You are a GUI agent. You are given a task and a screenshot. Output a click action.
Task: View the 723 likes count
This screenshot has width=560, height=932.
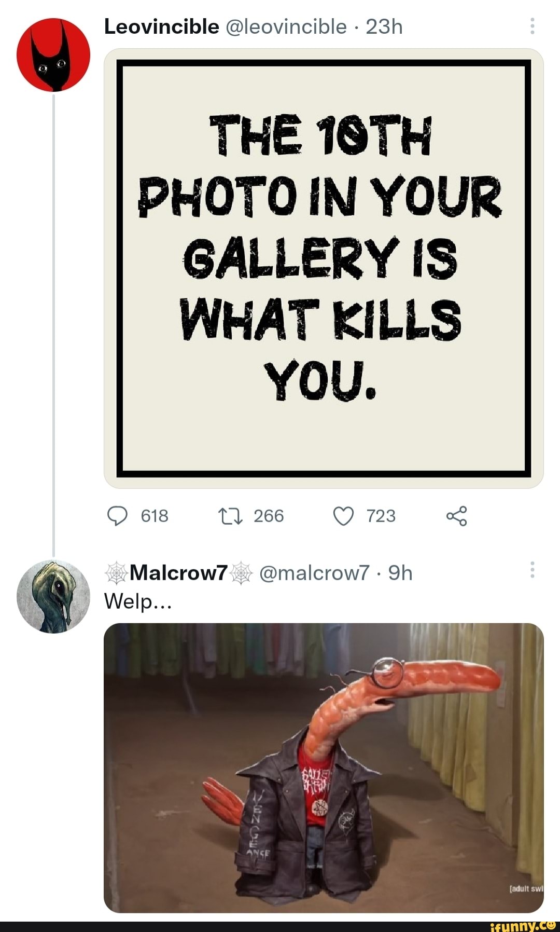click(x=381, y=516)
